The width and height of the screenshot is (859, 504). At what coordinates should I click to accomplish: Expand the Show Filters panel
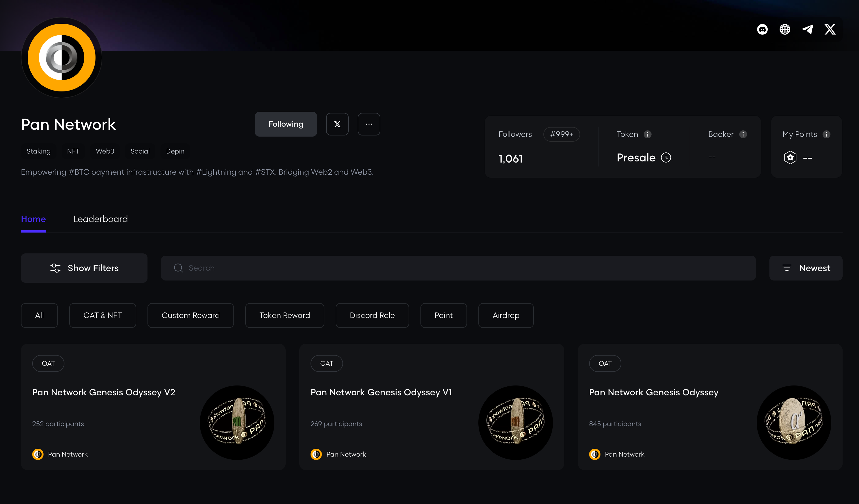coord(84,268)
